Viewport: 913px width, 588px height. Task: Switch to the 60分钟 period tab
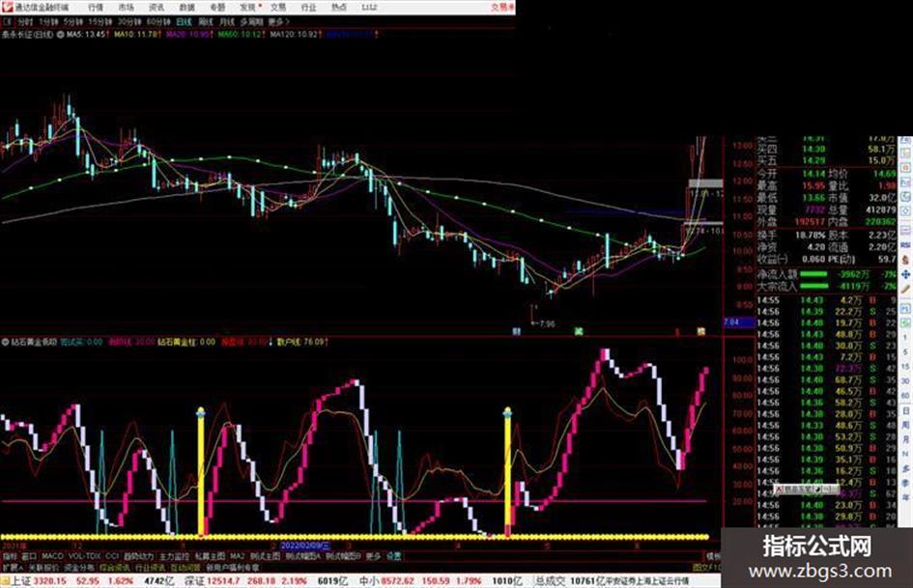click(x=158, y=21)
